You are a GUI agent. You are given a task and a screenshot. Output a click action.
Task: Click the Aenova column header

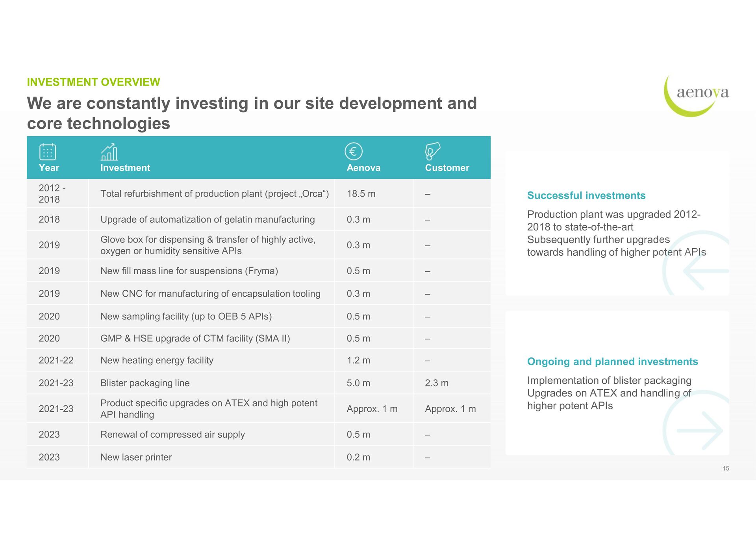pyautogui.click(x=363, y=168)
